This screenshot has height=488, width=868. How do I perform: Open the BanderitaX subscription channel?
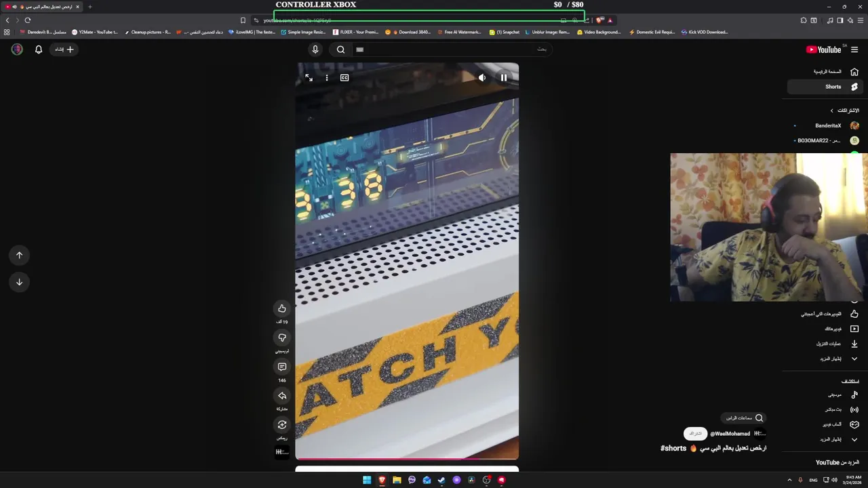(x=825, y=125)
